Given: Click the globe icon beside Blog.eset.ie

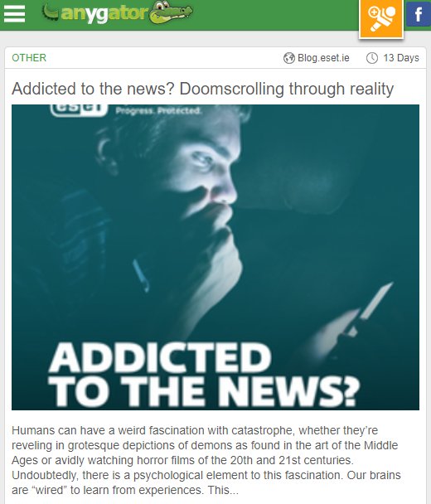Looking at the screenshot, I should click(x=289, y=58).
